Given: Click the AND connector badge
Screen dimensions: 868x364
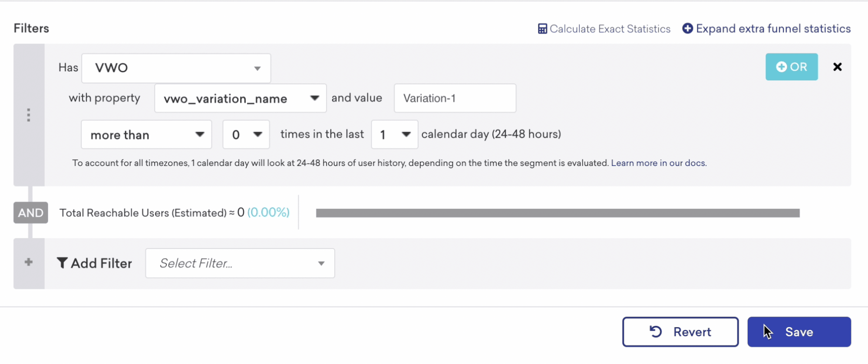Looking at the screenshot, I should pyautogui.click(x=30, y=213).
